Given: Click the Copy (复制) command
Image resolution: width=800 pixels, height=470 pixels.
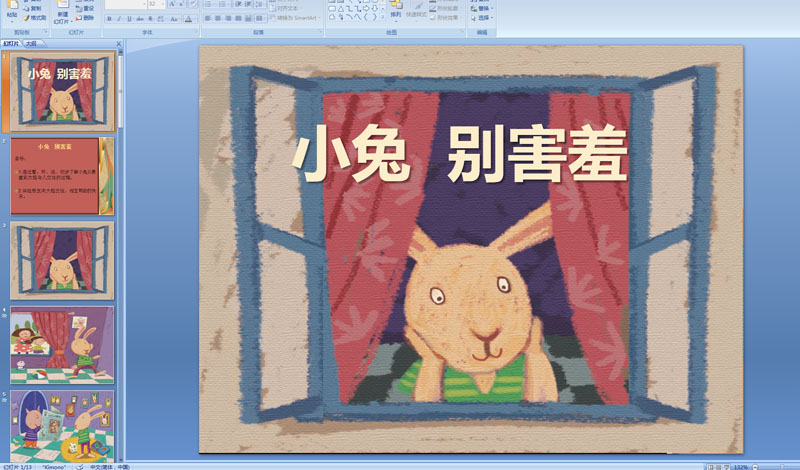Looking at the screenshot, I should 33,8.
